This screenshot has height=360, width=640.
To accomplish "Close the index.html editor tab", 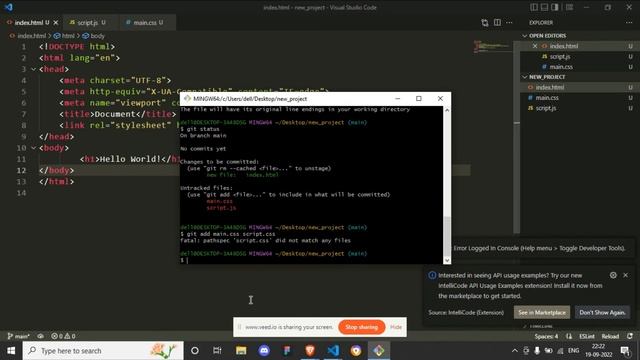I will click(x=56, y=22).
